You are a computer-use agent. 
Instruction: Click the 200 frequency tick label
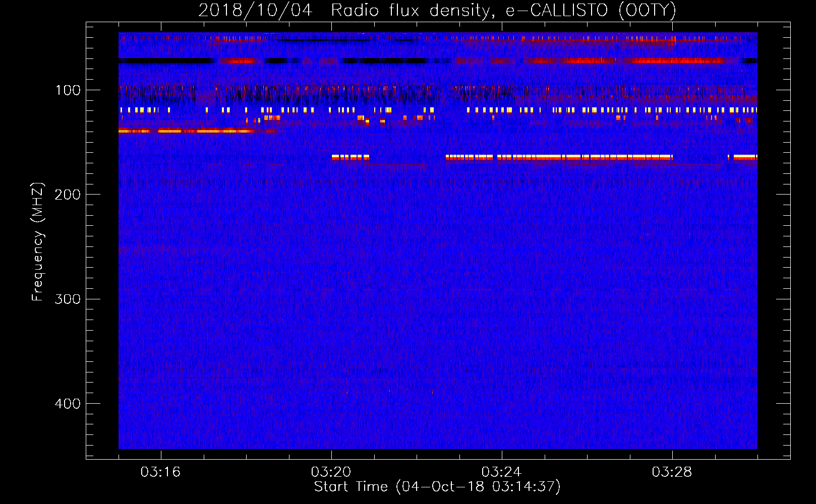tap(68, 195)
